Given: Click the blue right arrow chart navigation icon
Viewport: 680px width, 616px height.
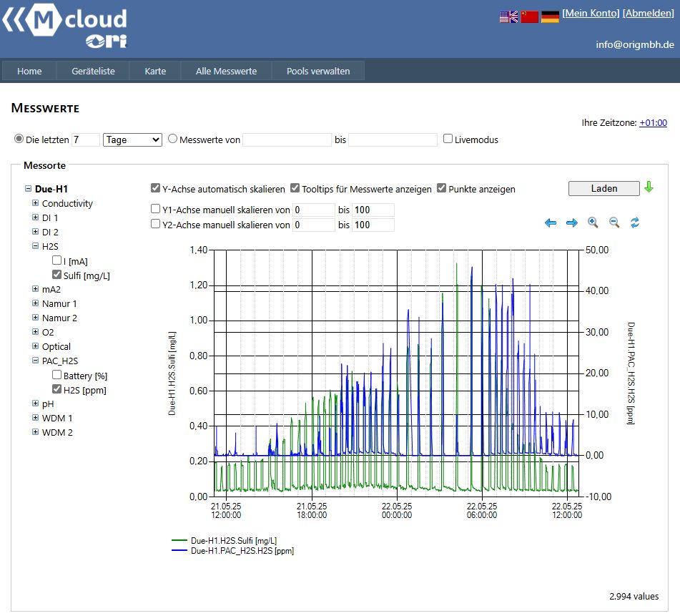Looking at the screenshot, I should click(572, 223).
